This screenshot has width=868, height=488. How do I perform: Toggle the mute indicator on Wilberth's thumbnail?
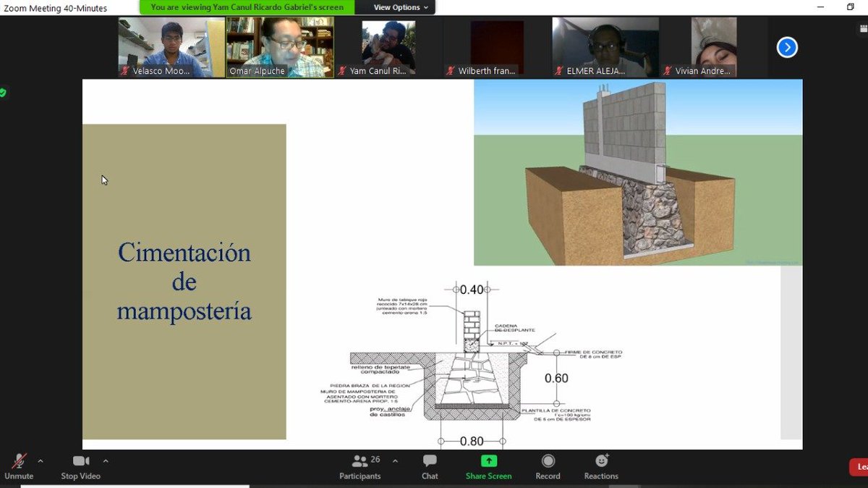coord(450,72)
